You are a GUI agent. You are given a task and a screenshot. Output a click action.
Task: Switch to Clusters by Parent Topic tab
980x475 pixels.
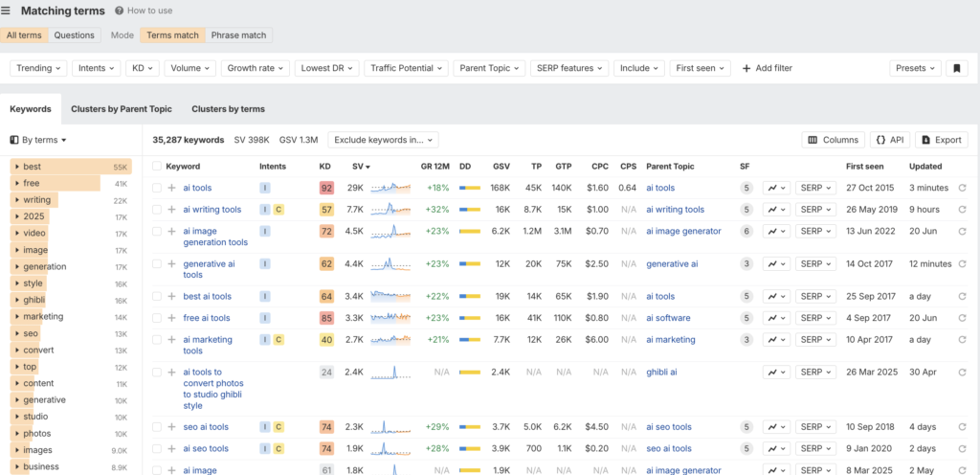pos(122,109)
